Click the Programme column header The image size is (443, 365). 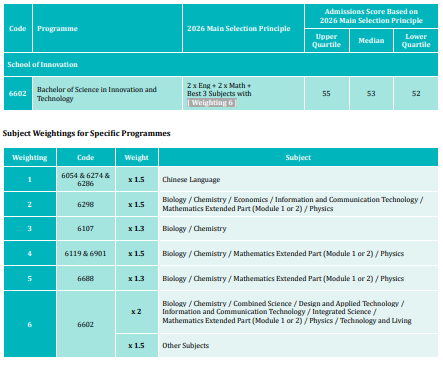pos(107,28)
